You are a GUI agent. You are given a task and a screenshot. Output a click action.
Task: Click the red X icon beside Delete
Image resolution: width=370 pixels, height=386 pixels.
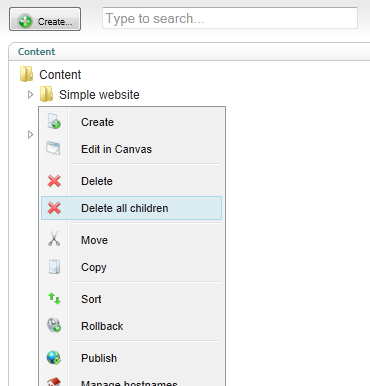54,181
